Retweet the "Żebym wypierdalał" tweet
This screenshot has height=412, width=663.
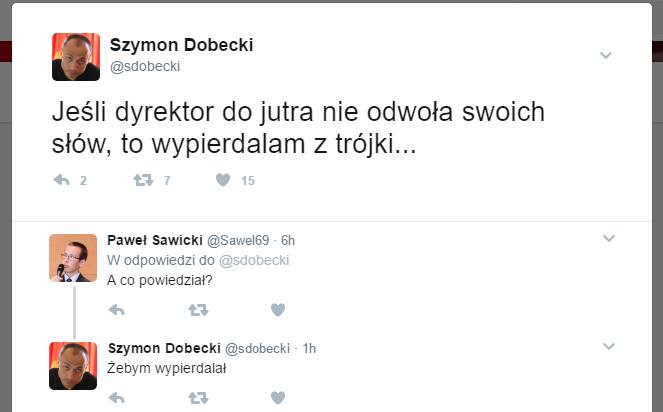pyautogui.click(x=198, y=398)
